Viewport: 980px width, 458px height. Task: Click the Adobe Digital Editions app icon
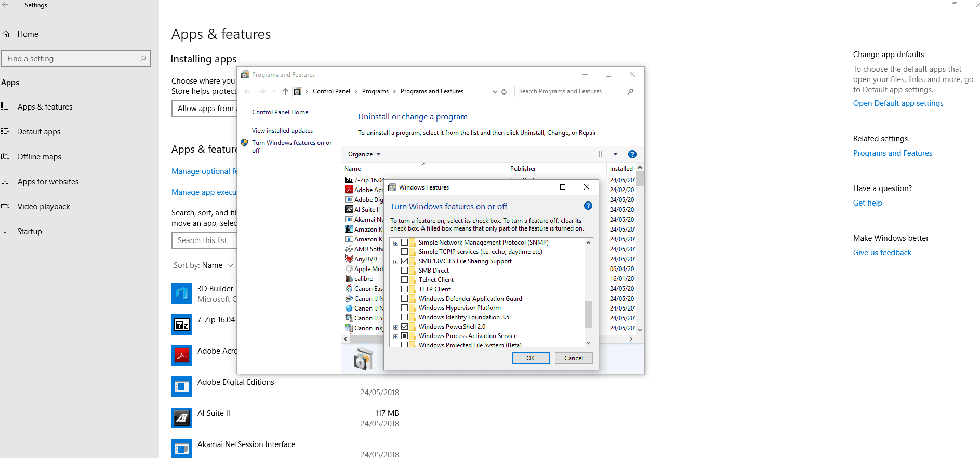(182, 387)
